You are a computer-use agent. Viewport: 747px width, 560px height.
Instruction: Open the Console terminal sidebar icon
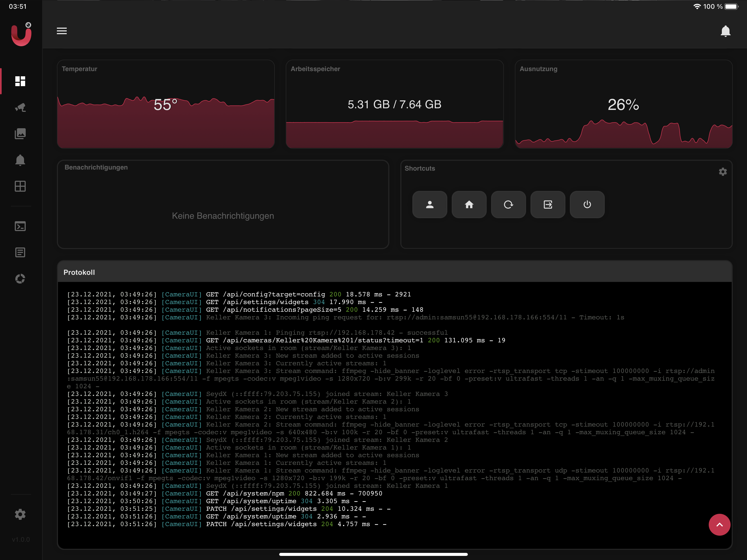(20, 226)
